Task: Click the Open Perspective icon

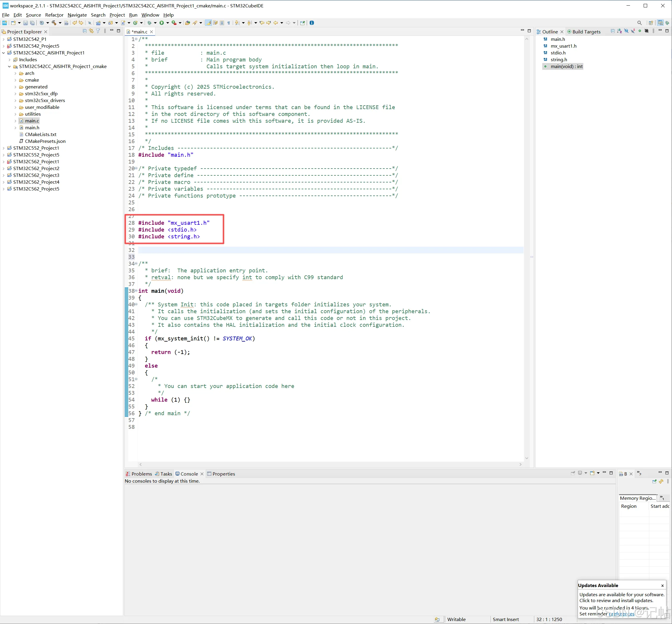Action: pyautogui.click(x=651, y=23)
